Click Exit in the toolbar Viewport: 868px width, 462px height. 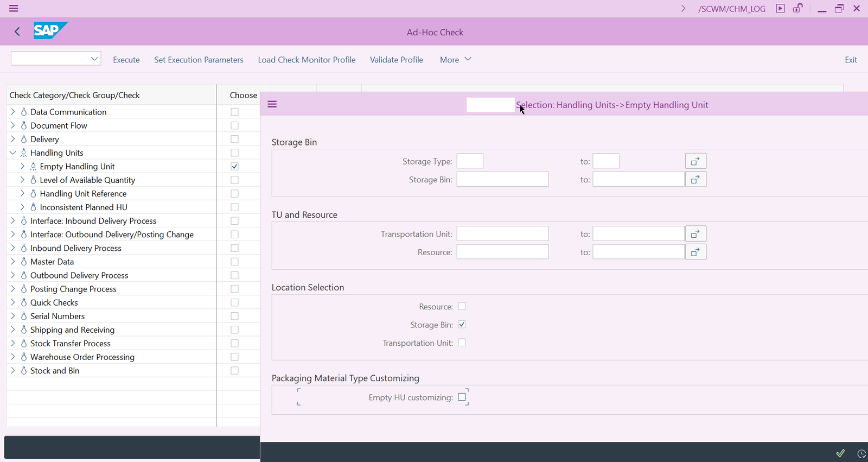click(x=851, y=60)
